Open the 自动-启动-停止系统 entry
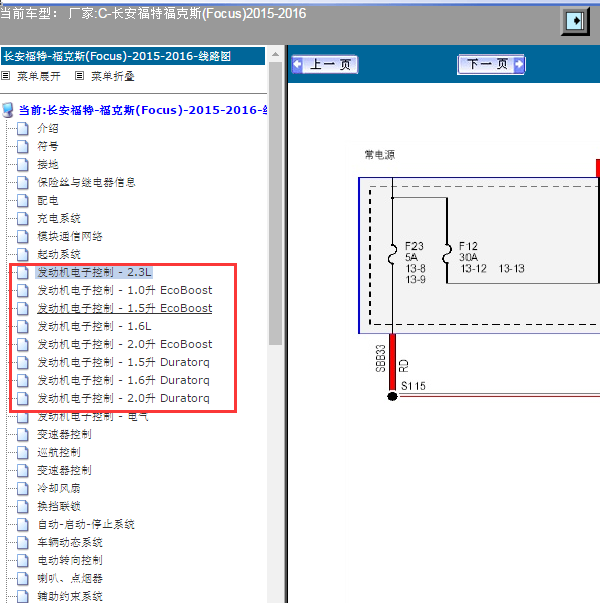Viewport: 600px width, 603px height. [86, 524]
